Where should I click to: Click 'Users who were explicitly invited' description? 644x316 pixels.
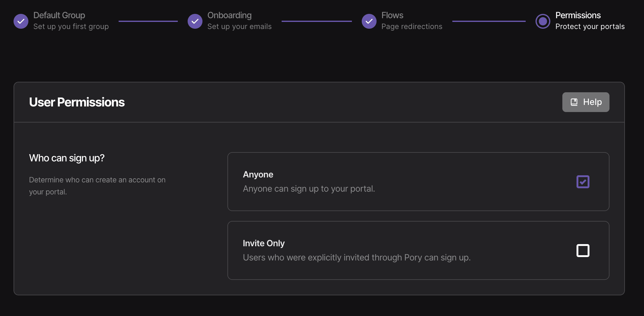(x=357, y=257)
